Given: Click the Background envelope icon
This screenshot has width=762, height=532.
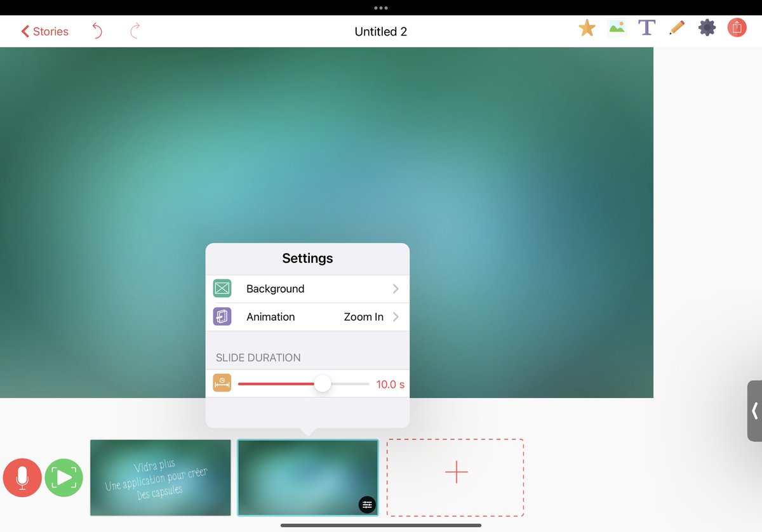Looking at the screenshot, I should click(x=222, y=289).
